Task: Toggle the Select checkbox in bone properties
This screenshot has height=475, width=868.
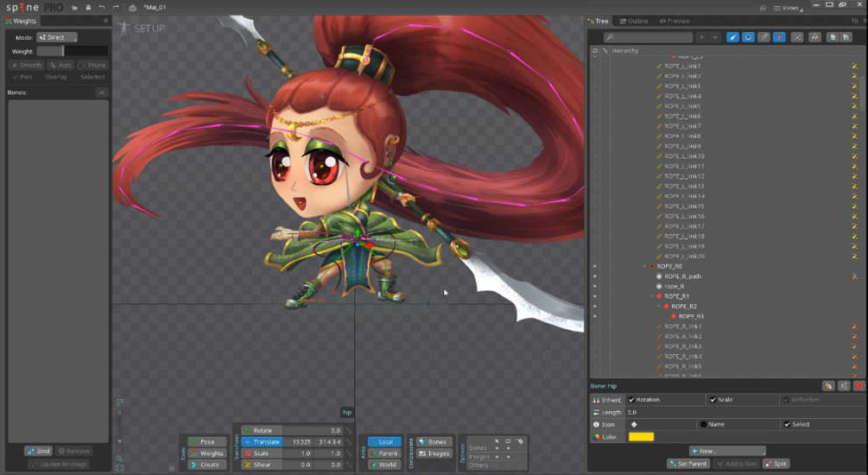Action: coord(787,424)
